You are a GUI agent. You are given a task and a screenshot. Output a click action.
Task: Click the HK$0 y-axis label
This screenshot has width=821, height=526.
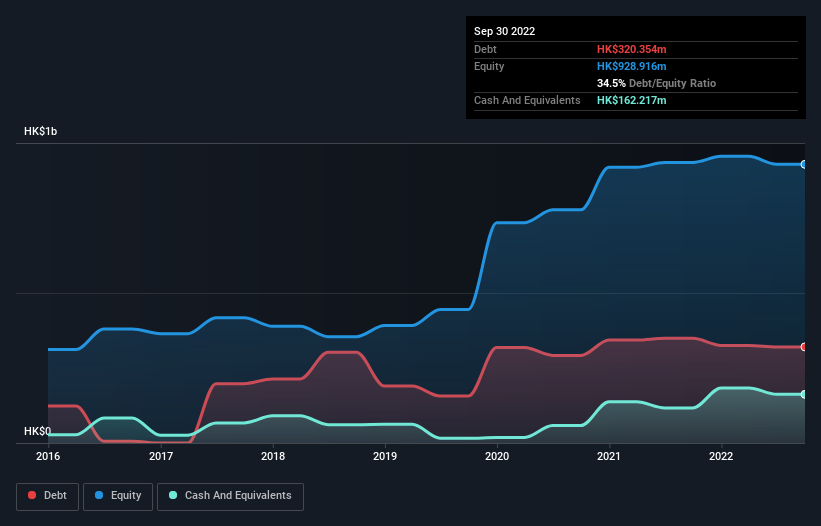point(38,431)
